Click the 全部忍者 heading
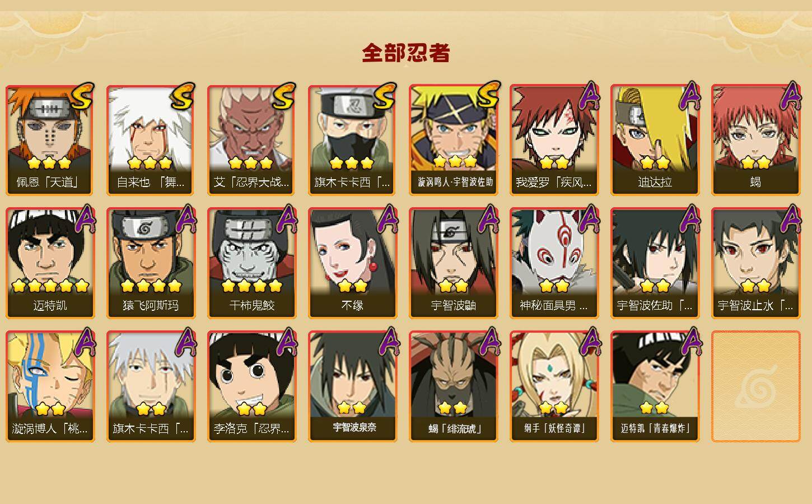This screenshot has height=504, width=812. (406, 53)
